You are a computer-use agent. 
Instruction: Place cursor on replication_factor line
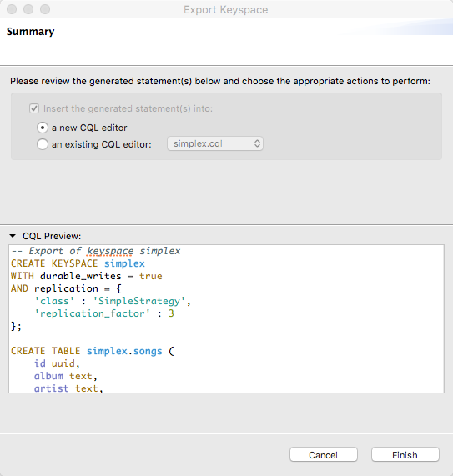(x=104, y=313)
